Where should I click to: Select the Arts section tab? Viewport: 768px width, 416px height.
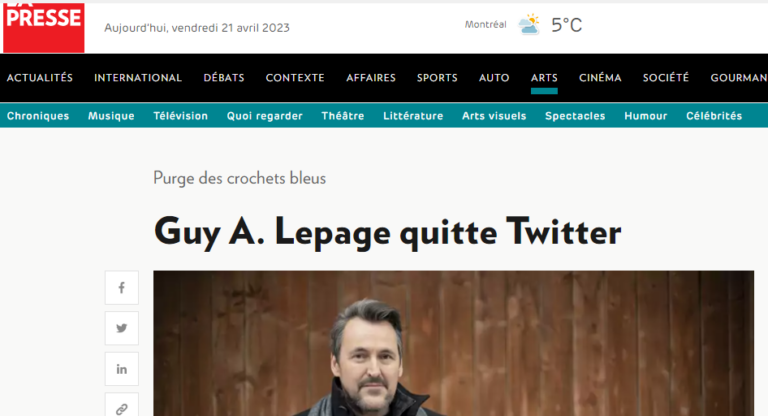[544, 78]
